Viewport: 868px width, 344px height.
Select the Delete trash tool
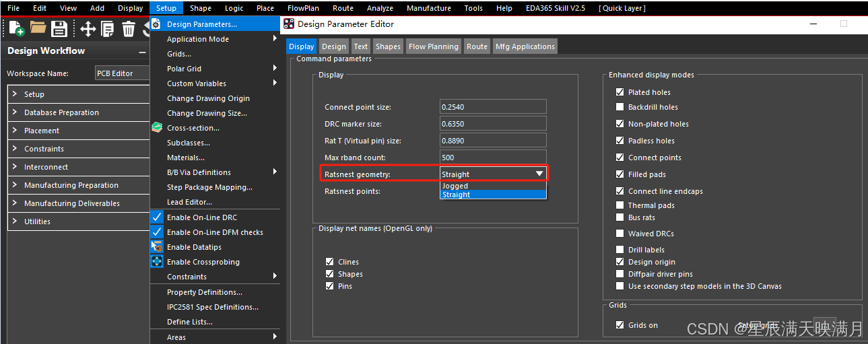pyautogui.click(x=129, y=28)
